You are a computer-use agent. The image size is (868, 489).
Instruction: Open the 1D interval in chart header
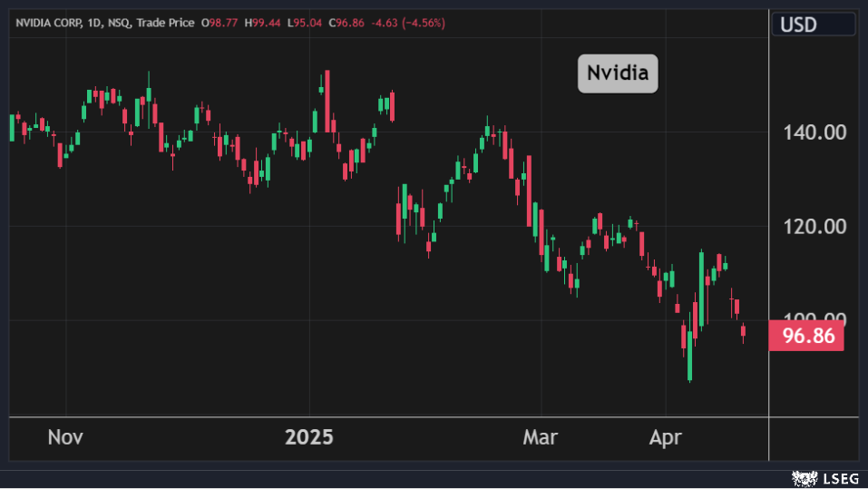[x=95, y=23]
